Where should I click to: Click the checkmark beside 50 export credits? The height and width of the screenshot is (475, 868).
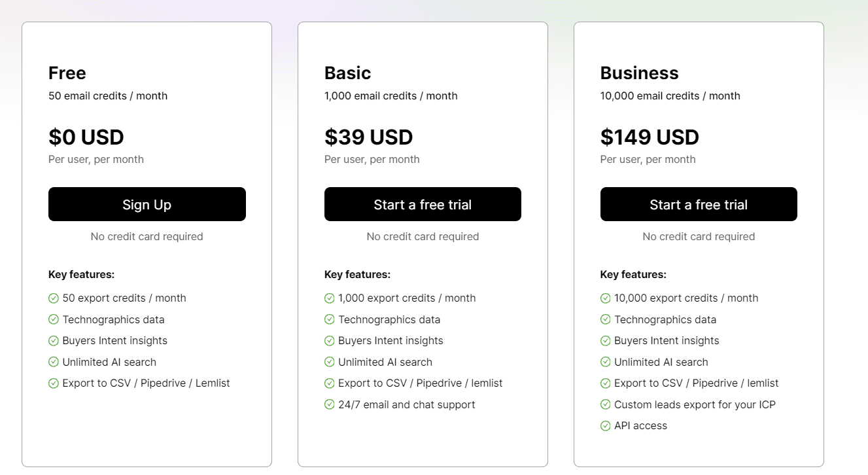coord(53,298)
